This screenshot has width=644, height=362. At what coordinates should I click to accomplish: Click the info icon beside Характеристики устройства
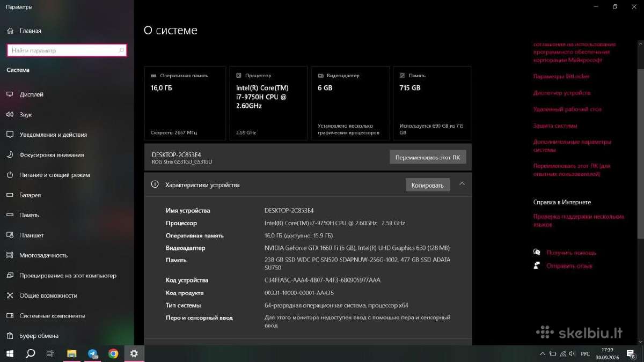click(x=155, y=184)
